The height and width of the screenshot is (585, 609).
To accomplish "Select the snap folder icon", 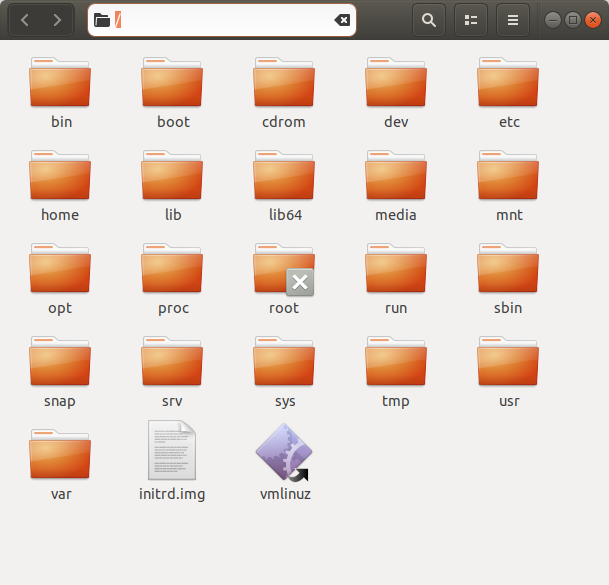I will 60,361.
